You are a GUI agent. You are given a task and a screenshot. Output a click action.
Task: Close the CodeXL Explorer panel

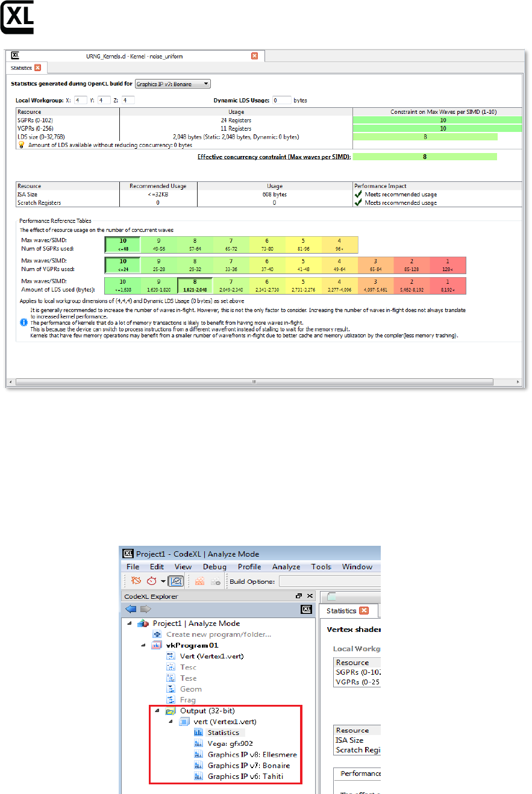[x=310, y=596]
